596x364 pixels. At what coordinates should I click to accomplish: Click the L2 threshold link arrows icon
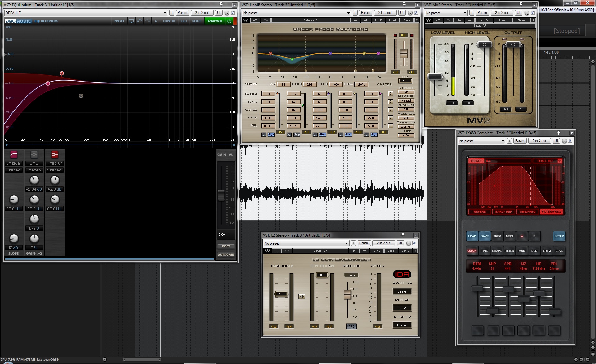[x=301, y=296]
